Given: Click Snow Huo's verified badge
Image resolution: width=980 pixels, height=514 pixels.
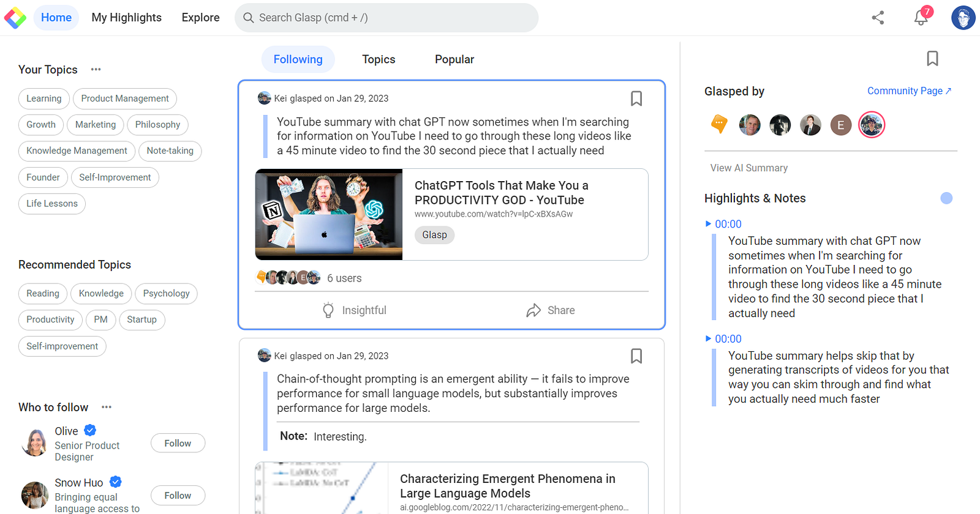Looking at the screenshot, I should tap(116, 482).
